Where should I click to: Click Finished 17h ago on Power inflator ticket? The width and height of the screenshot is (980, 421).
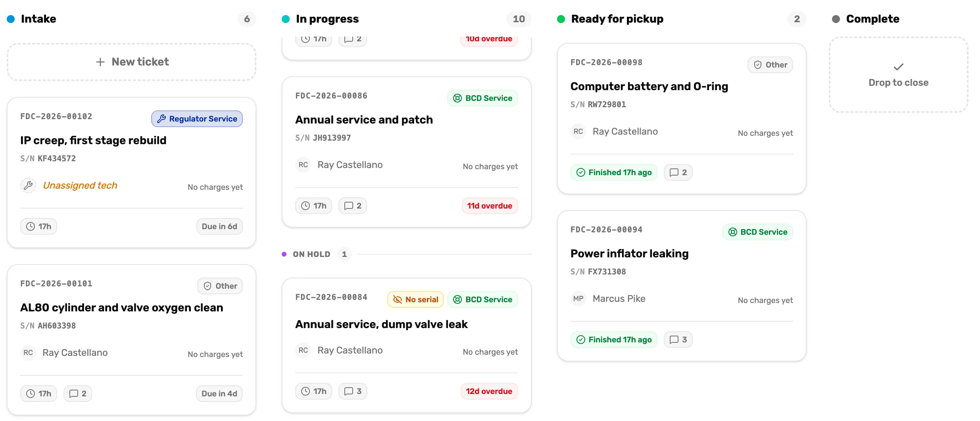[614, 340]
